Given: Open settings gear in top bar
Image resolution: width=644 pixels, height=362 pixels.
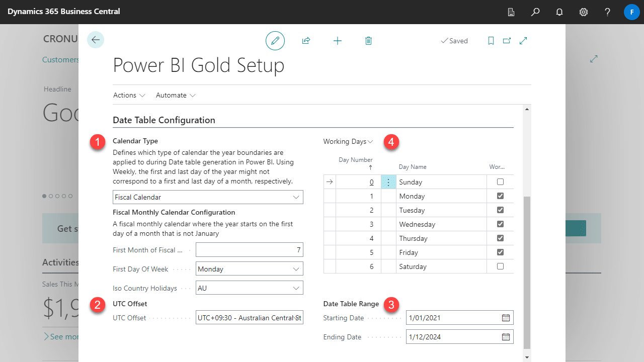Looking at the screenshot, I should pos(584,12).
